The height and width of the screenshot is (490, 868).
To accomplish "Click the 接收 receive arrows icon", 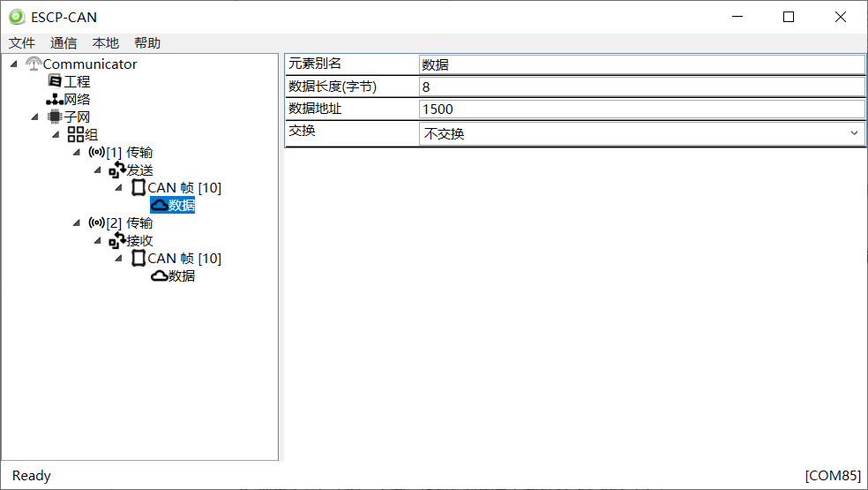I will 117,240.
